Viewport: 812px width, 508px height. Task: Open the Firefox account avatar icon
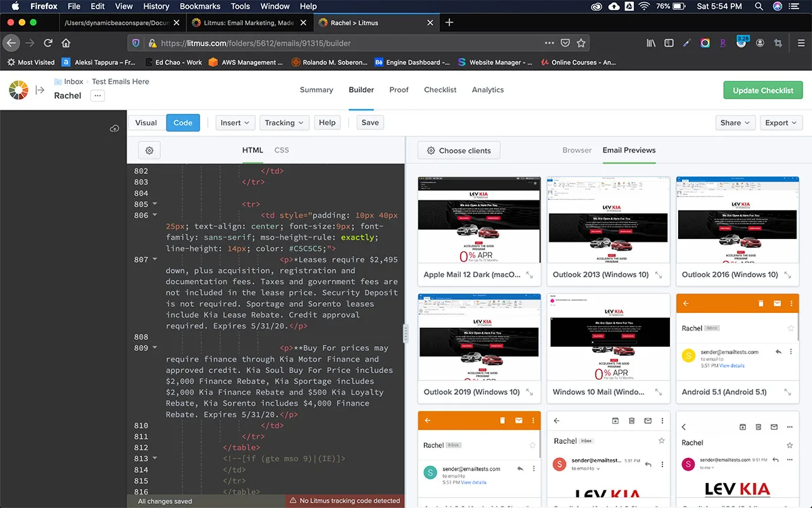(760, 43)
